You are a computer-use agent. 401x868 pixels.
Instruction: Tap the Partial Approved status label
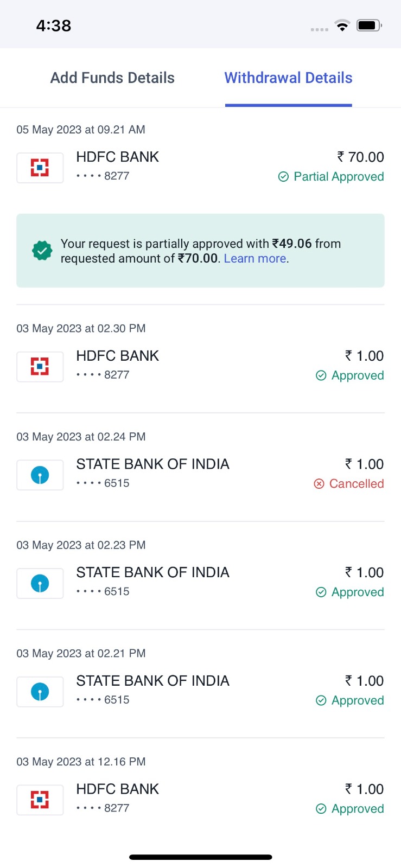[x=339, y=177]
